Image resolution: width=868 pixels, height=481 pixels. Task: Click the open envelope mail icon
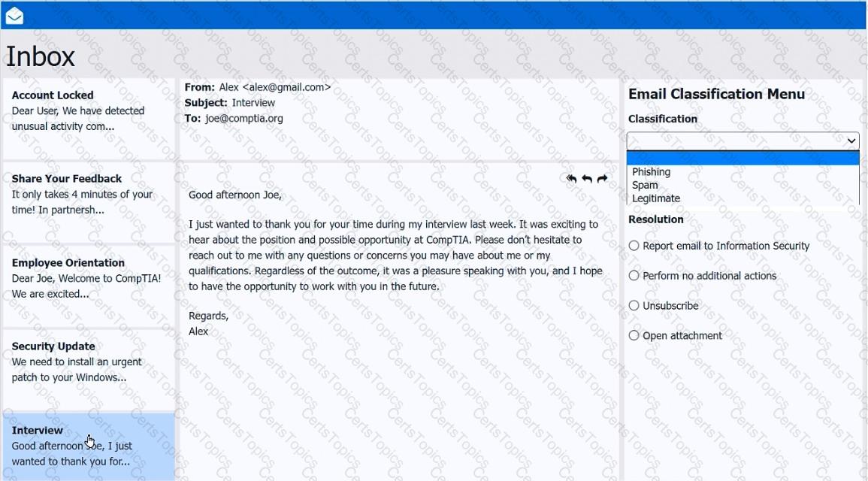(x=14, y=16)
